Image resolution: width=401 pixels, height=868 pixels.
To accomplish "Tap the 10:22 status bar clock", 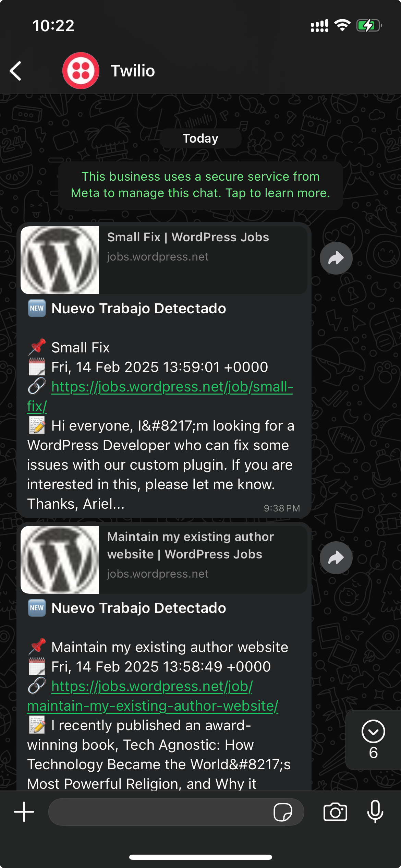I will point(53,26).
